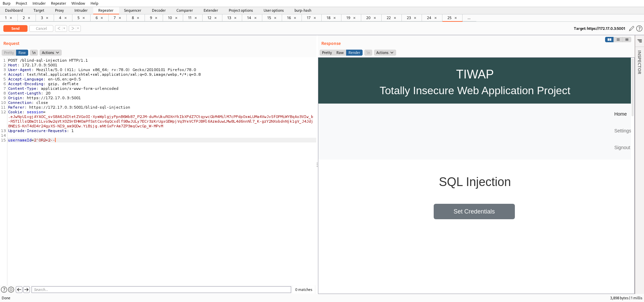The width and height of the screenshot is (644, 302).
Task: Open the Intruder menu in menu bar
Action: 39,3
